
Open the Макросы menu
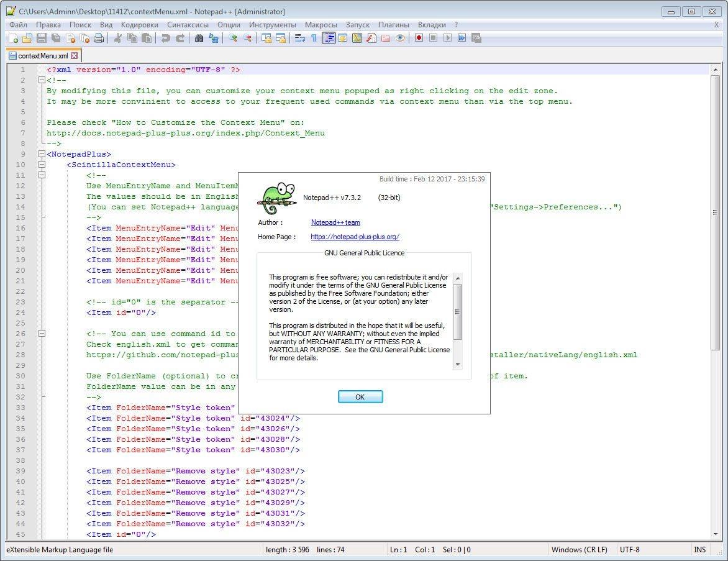[321, 25]
